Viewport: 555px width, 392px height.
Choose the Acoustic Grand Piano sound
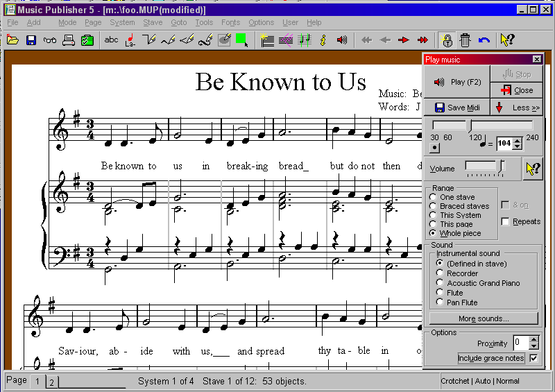pos(440,282)
